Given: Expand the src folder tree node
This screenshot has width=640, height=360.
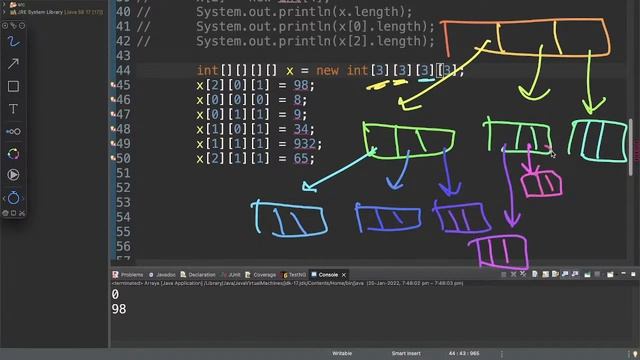Looking at the screenshot, I should point(4,4).
